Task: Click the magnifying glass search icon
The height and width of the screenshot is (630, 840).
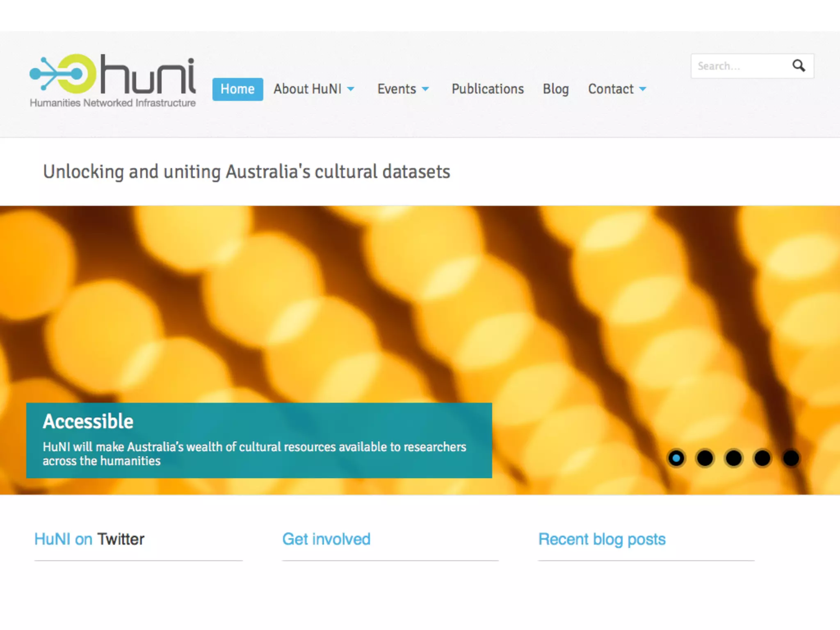Action: coord(798,66)
